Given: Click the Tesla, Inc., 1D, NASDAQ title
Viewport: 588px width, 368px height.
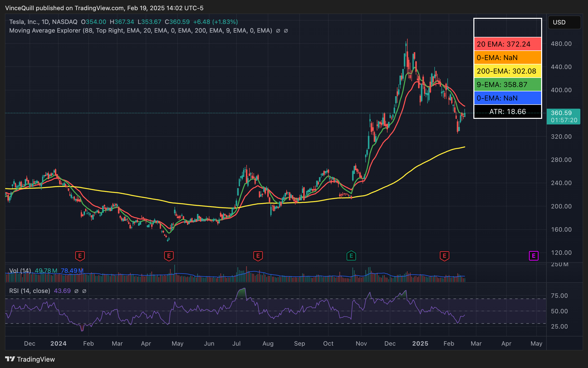Looking at the screenshot, I should click(43, 22).
